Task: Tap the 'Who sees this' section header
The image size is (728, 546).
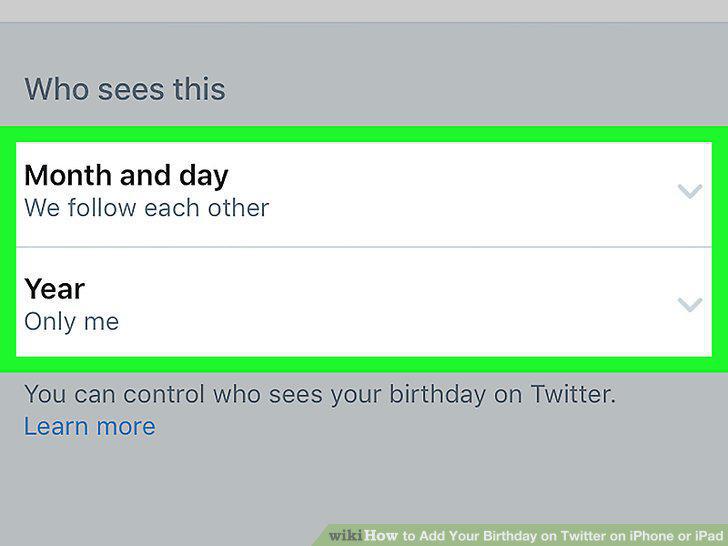Action: click(125, 89)
